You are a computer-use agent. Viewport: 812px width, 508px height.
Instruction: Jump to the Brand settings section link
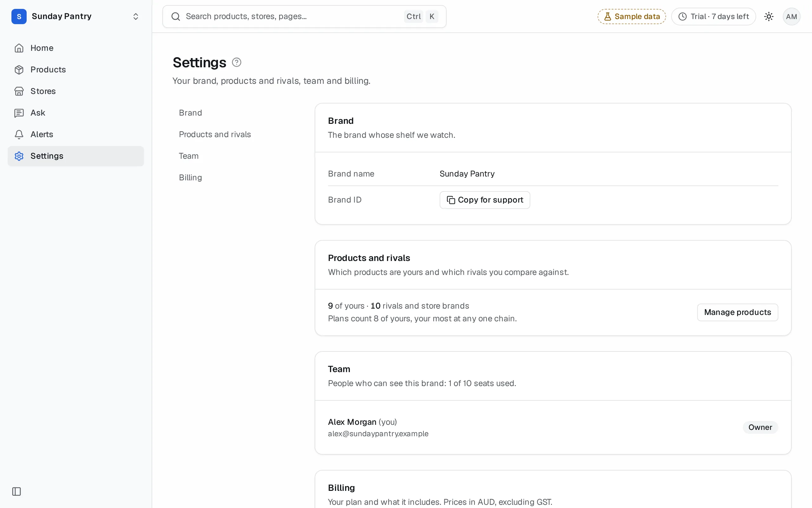190,113
